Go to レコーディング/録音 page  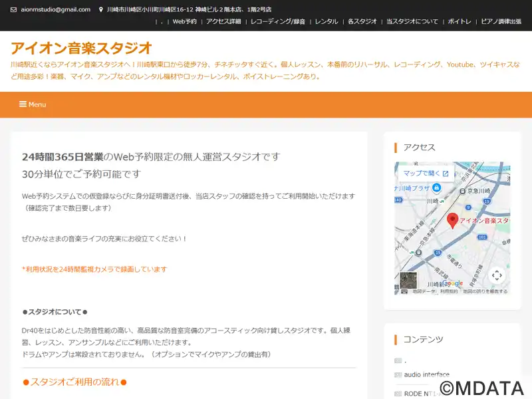[x=278, y=21]
